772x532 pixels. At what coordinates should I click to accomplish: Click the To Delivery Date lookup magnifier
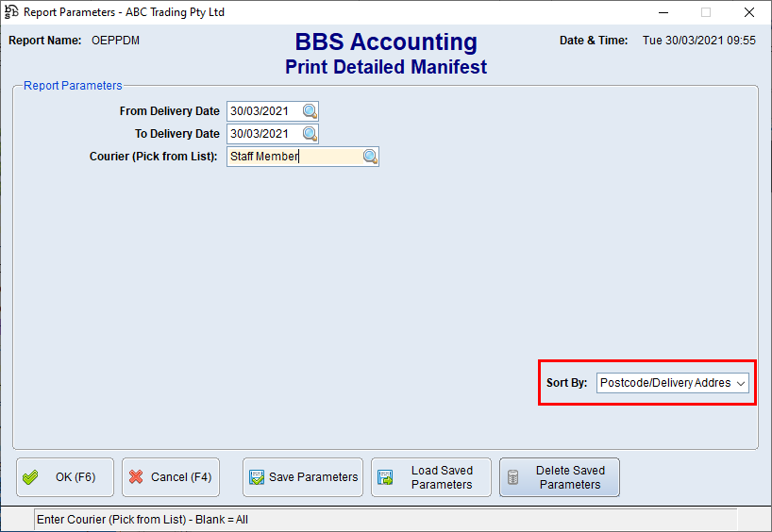[x=310, y=134]
